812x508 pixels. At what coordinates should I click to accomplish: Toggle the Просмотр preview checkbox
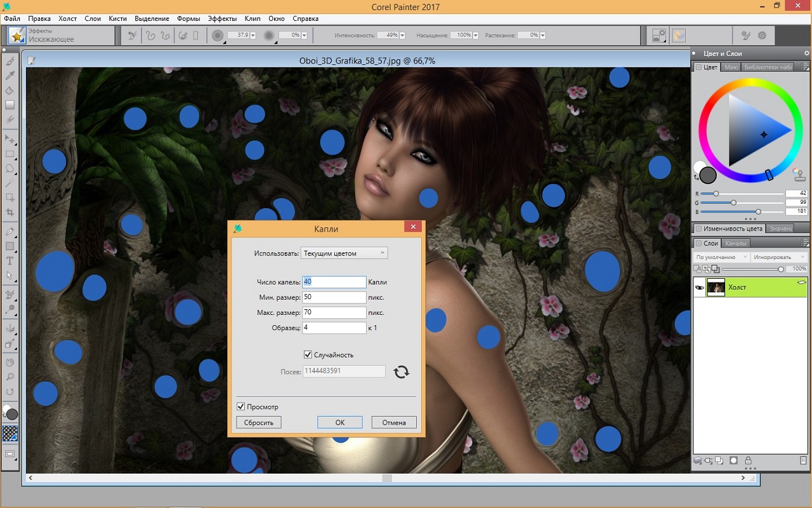(x=241, y=406)
